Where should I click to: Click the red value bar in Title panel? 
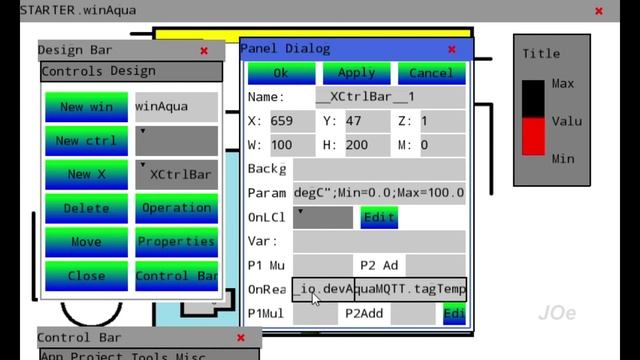[x=533, y=137]
